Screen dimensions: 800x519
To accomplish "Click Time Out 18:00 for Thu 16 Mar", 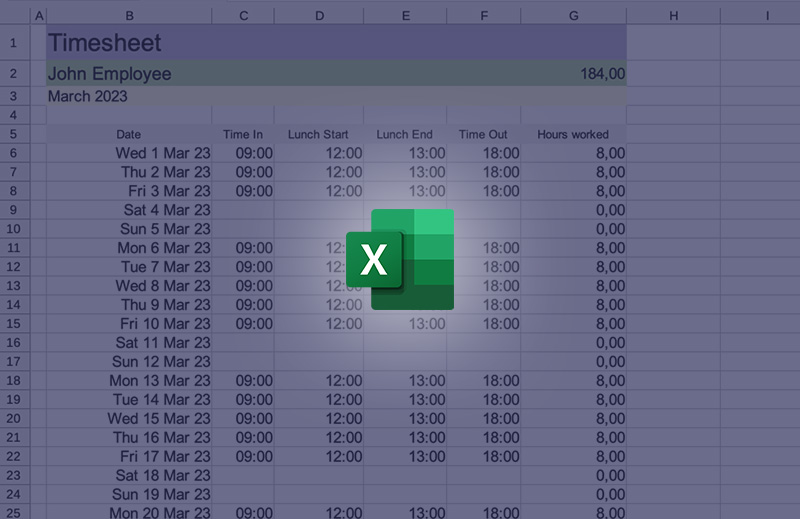I will 484,437.
